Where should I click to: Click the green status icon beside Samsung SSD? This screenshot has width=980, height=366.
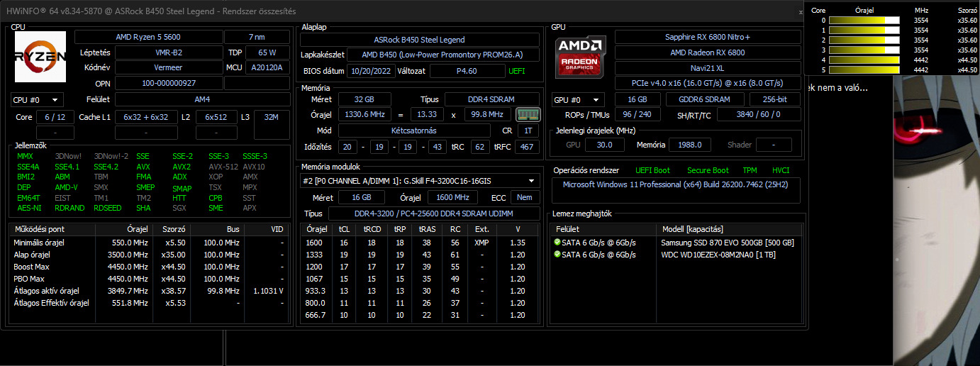coord(557,243)
